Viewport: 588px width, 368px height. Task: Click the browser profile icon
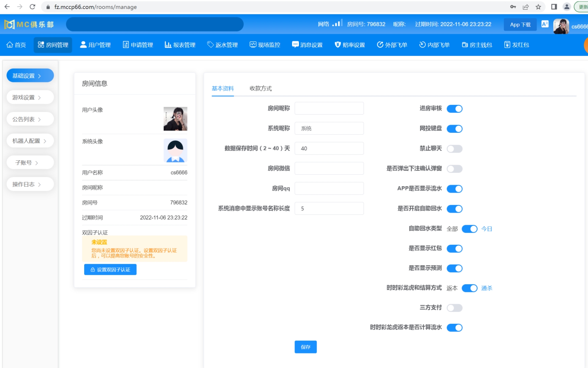tap(567, 7)
